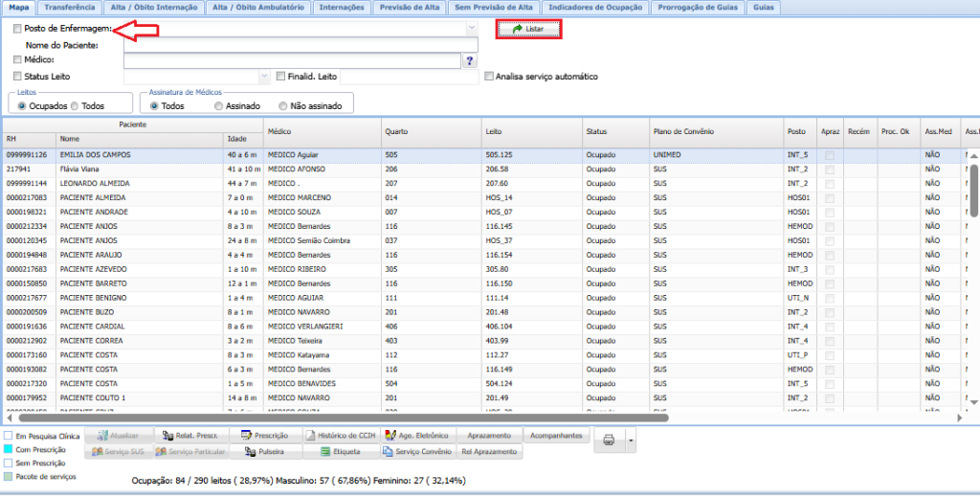Click the Listar button with green arrow

[x=528, y=30]
